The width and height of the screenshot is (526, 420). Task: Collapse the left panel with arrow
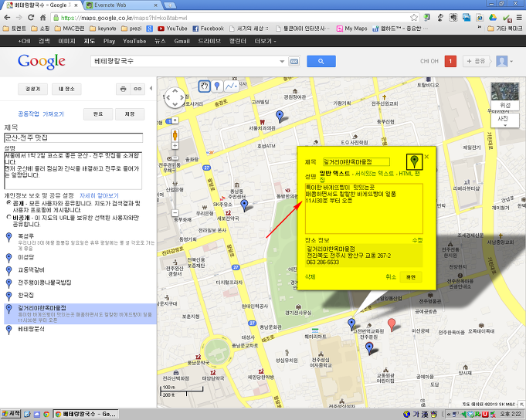(151, 88)
